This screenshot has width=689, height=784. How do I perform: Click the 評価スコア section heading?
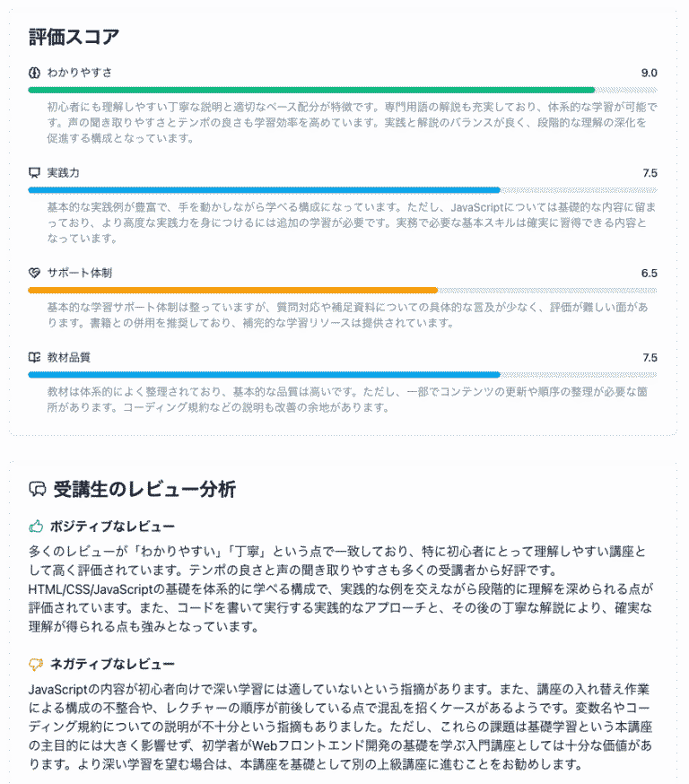click(x=74, y=37)
